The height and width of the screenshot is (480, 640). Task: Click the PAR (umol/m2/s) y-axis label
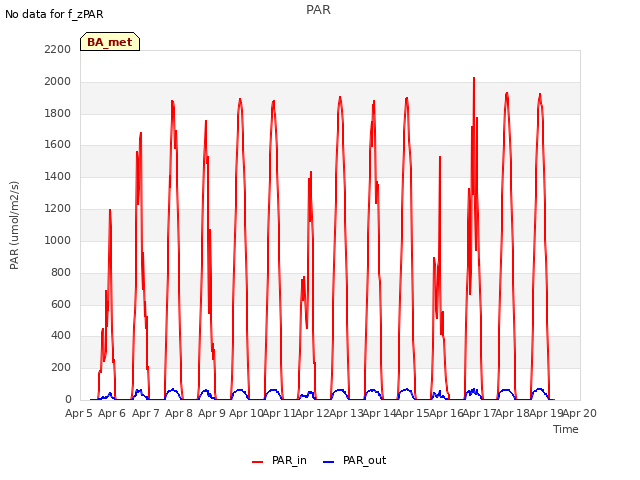[14, 225]
